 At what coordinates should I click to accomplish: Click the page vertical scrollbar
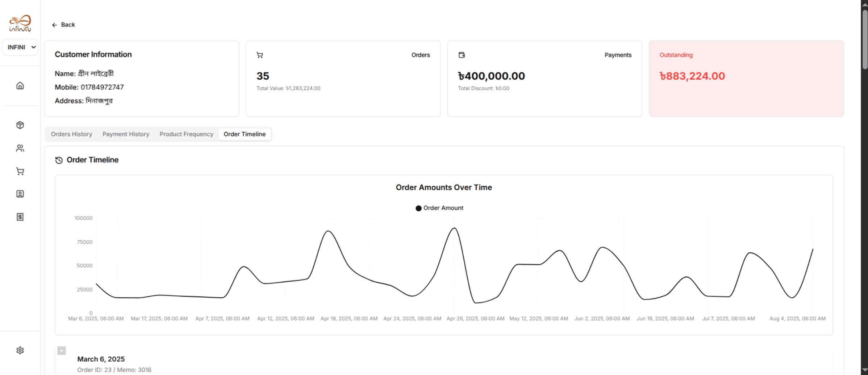pos(864,40)
